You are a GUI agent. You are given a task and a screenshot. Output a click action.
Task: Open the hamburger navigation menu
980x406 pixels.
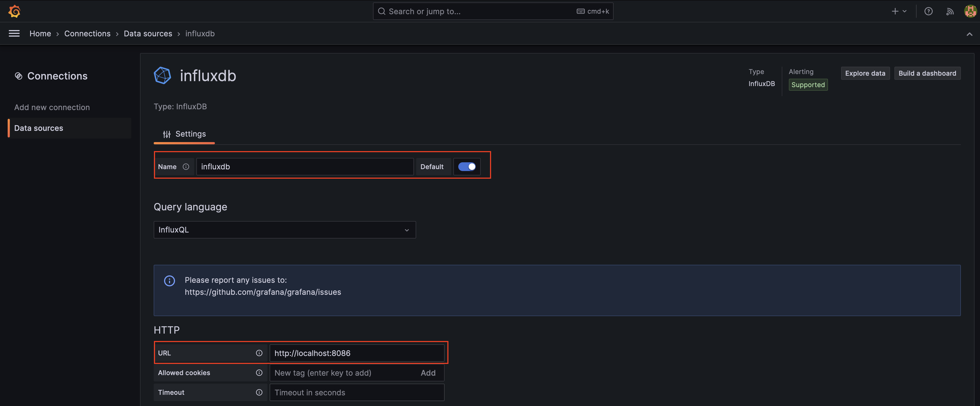point(14,33)
